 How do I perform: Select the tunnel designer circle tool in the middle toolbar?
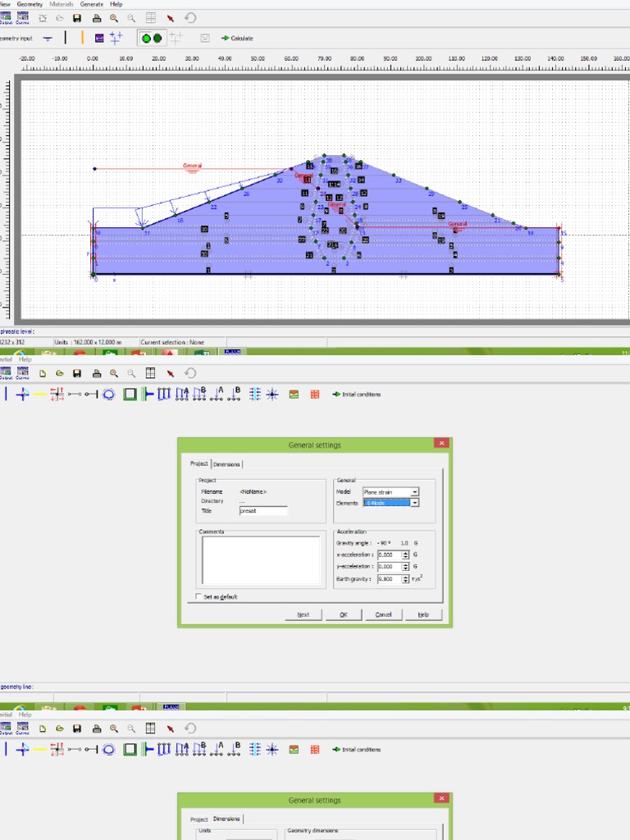(108, 395)
